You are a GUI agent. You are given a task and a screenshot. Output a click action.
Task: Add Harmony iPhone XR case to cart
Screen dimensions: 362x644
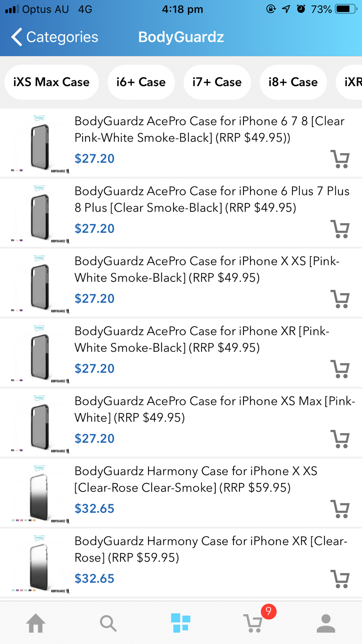pos(340,579)
